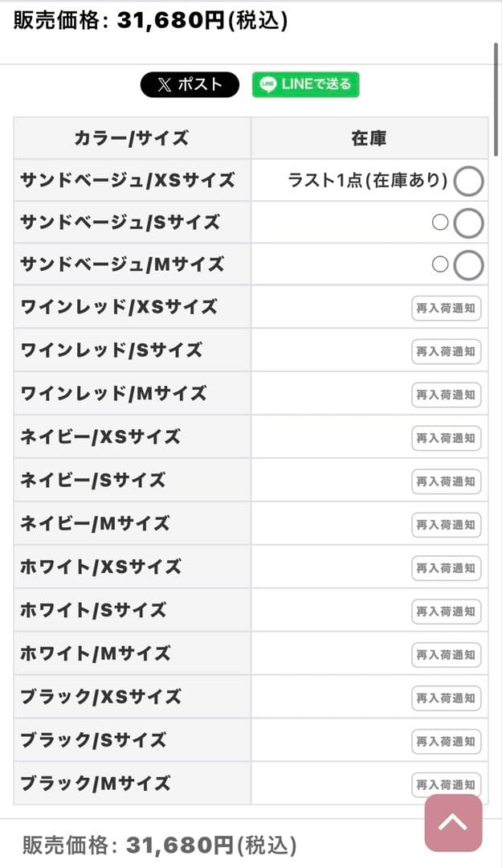Click the page vertical scrollbar
This screenshot has width=502, height=868.
click(496, 96)
